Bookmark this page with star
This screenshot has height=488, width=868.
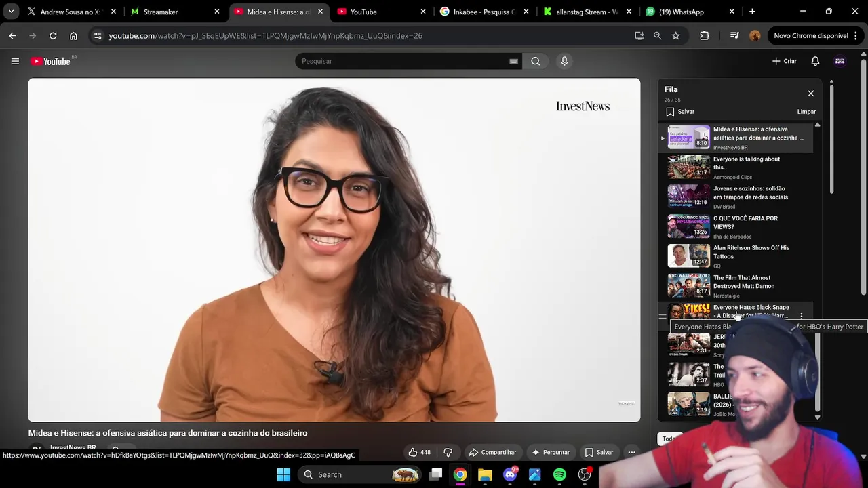pos(675,35)
